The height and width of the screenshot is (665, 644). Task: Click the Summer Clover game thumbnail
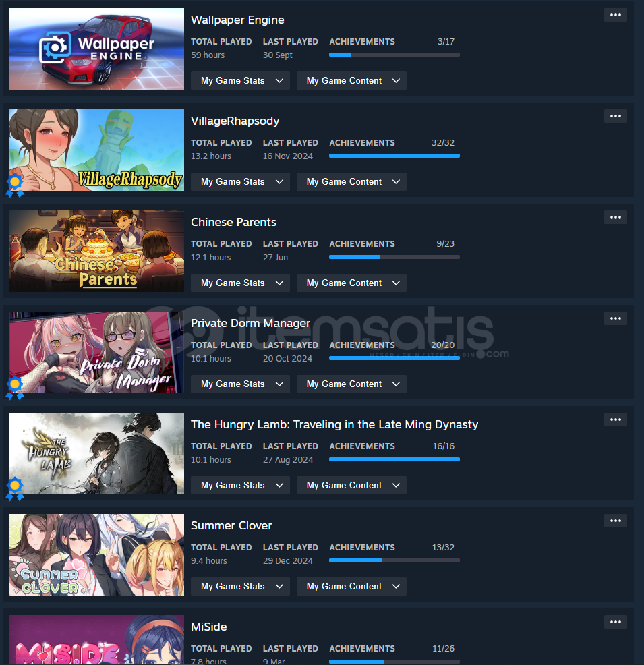96,555
